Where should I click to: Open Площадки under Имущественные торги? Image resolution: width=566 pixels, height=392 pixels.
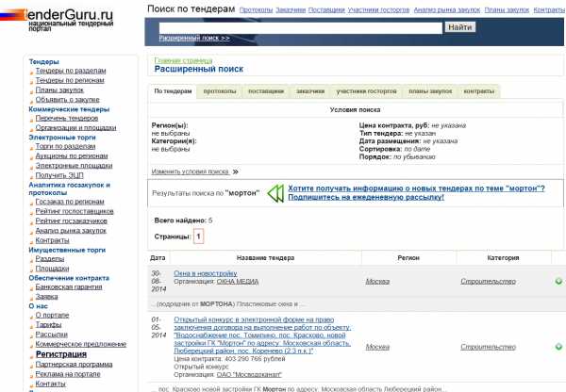[x=52, y=269]
